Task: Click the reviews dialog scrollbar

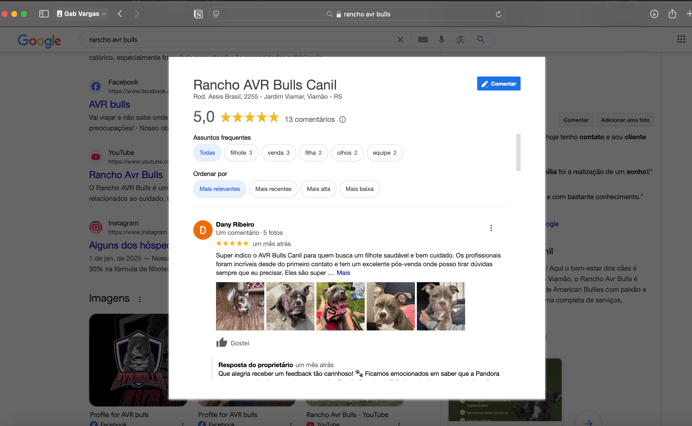Action: pyautogui.click(x=518, y=152)
